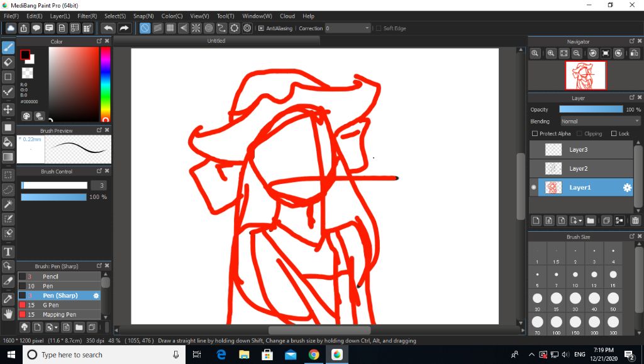Choose brush size 30 preset
This screenshot has width=644, height=364.
click(x=575, y=301)
